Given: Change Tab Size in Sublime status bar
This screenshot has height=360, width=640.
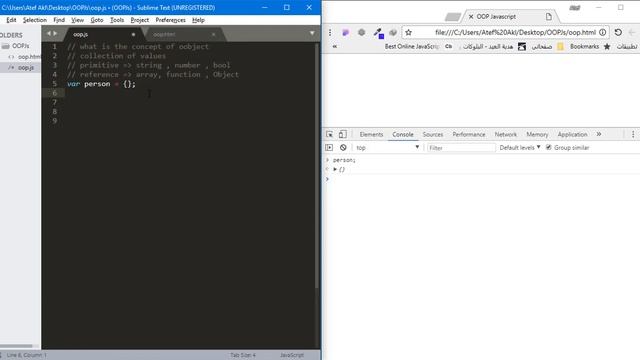Looking at the screenshot, I should click(243, 355).
